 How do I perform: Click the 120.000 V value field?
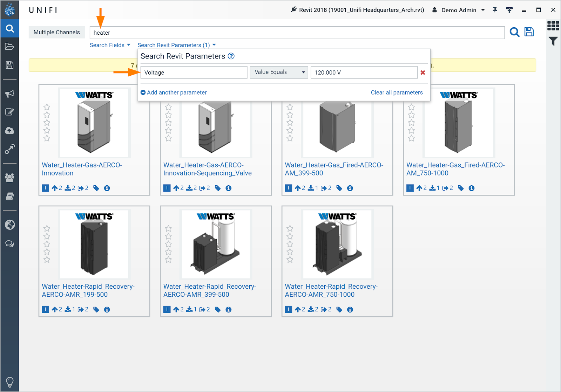pos(364,73)
